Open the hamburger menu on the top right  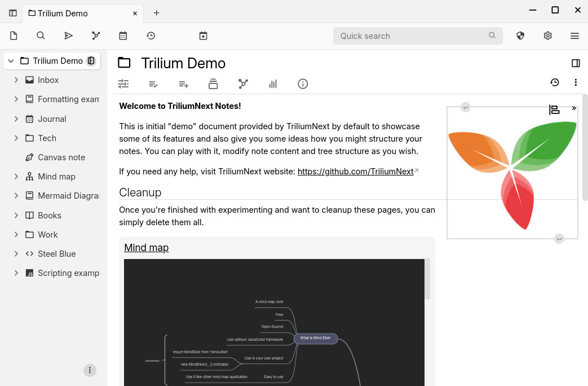[x=574, y=36]
